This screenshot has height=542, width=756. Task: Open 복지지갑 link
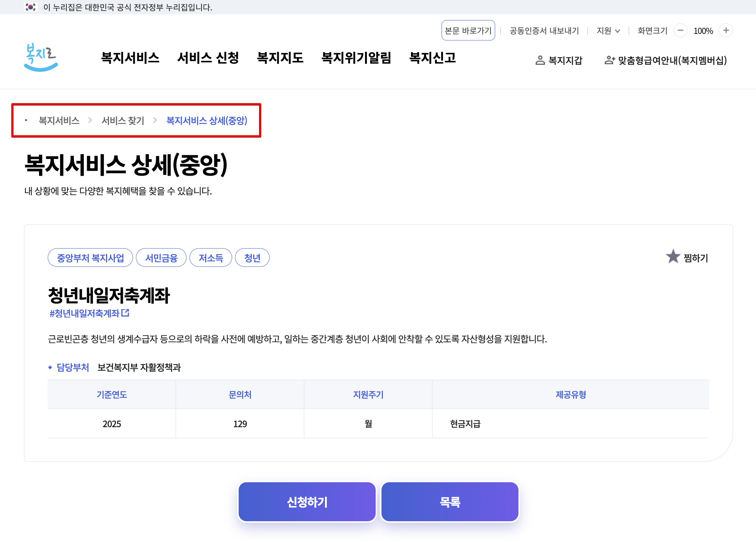tap(559, 61)
